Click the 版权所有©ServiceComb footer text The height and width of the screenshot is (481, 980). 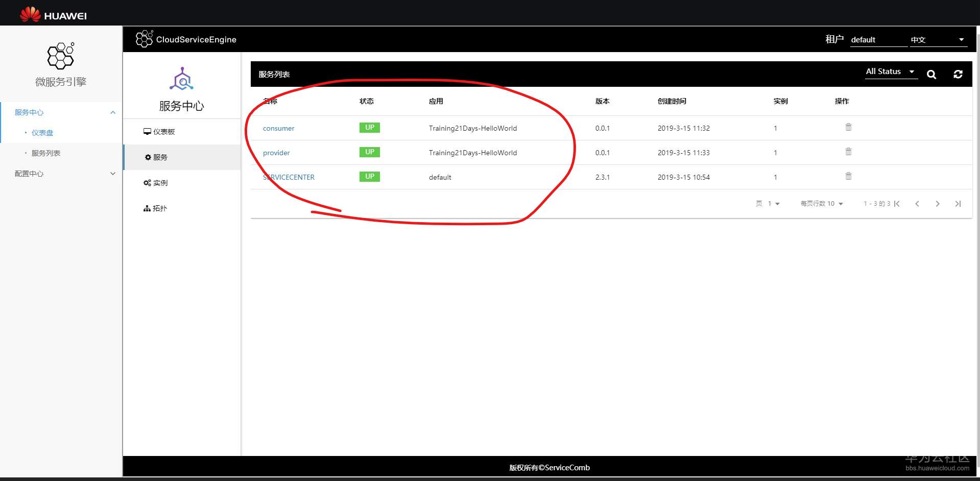(549, 468)
